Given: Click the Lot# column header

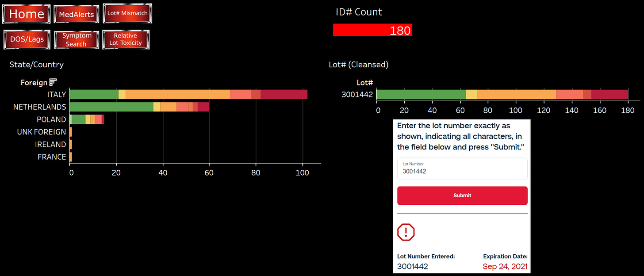Looking at the screenshot, I should [x=365, y=82].
